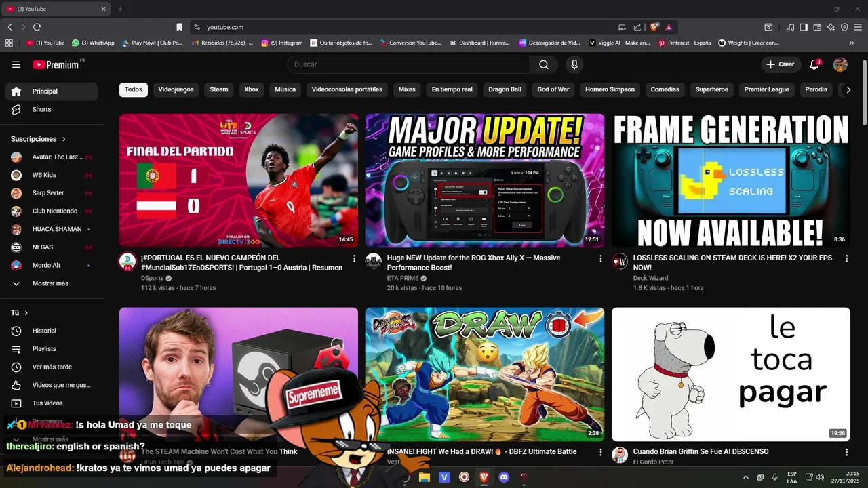This screenshot has height=488, width=868.
Task: Open Playlists in the sidebar
Action: pyautogui.click(x=52, y=349)
